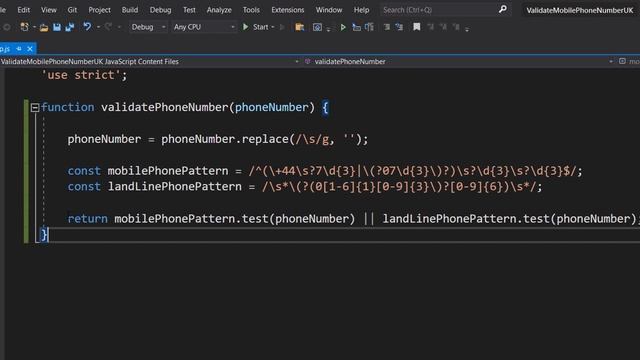Image resolution: width=640 pixels, height=360 pixels.
Task: Click the Previous Bookmark icon
Action: click(430, 27)
